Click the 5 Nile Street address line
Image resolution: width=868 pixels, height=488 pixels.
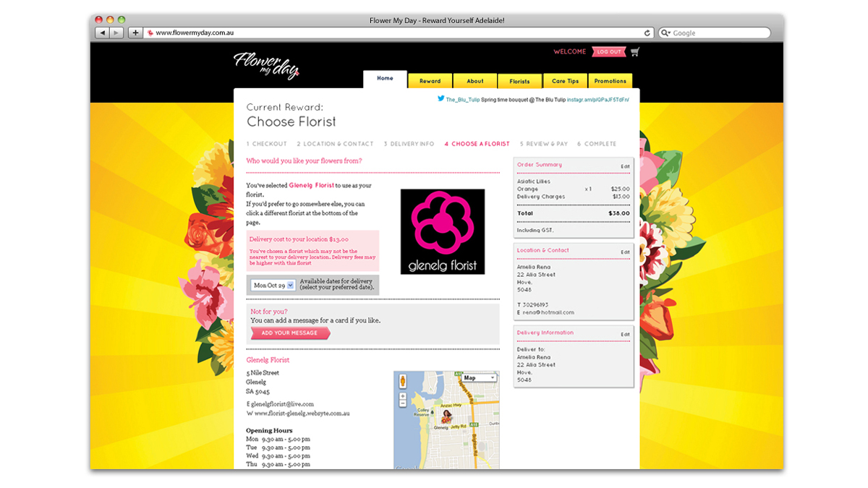[x=263, y=373]
